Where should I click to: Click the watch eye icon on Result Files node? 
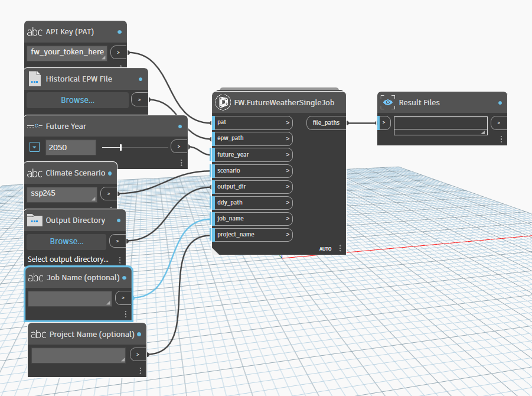point(388,102)
